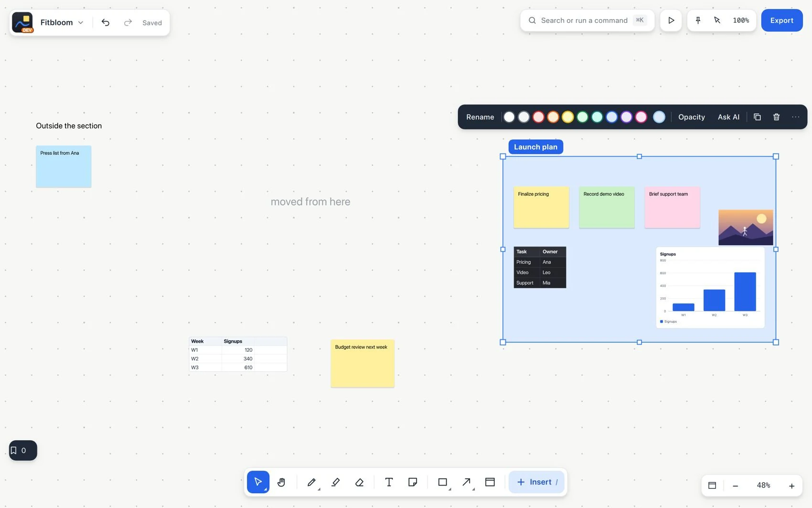Set section color to yellow swatch
The width and height of the screenshot is (812, 508).
567,117
